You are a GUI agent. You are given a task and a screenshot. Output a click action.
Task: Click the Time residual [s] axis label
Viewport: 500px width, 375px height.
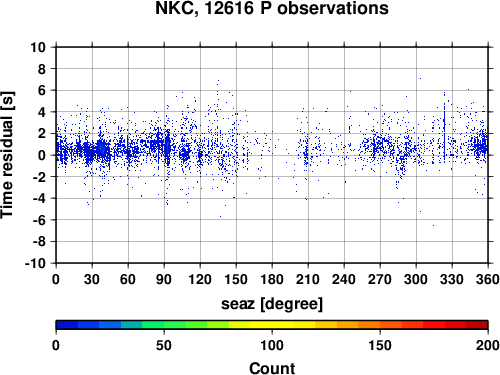[7, 155]
